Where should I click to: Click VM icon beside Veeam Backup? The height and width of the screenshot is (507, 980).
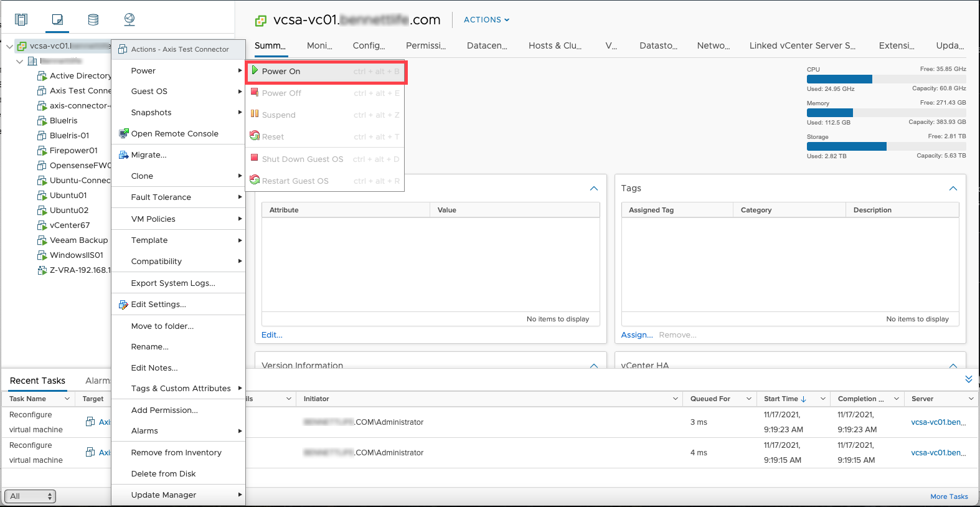42,240
